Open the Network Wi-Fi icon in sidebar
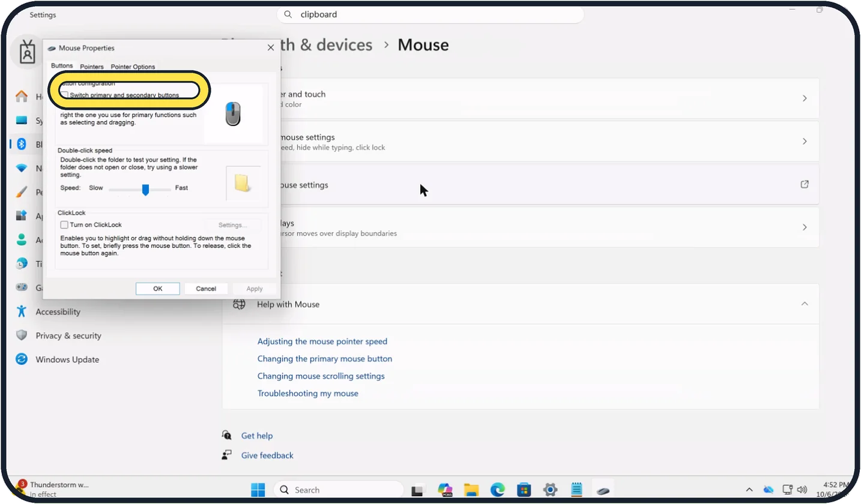 (x=22, y=169)
